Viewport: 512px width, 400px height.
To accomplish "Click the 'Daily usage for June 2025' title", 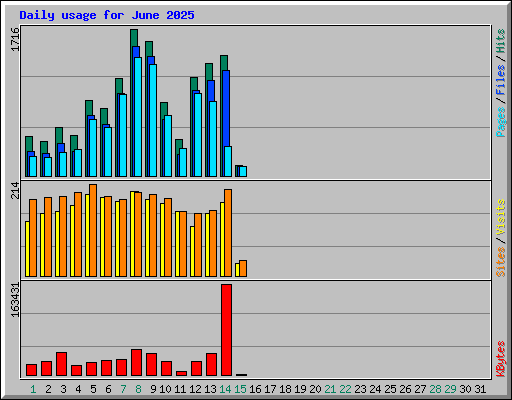I will [x=107, y=15].
